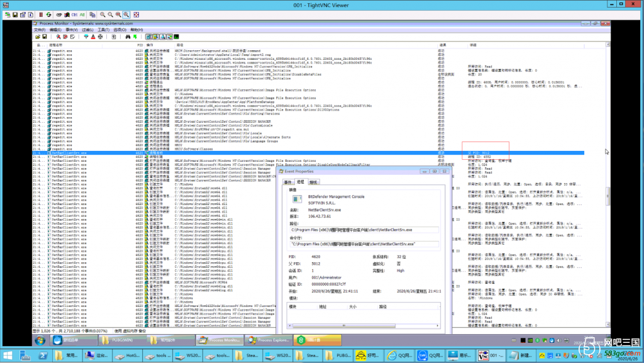Click TightVNC new connection icon
Screen dimensions: 644x363
8,14
